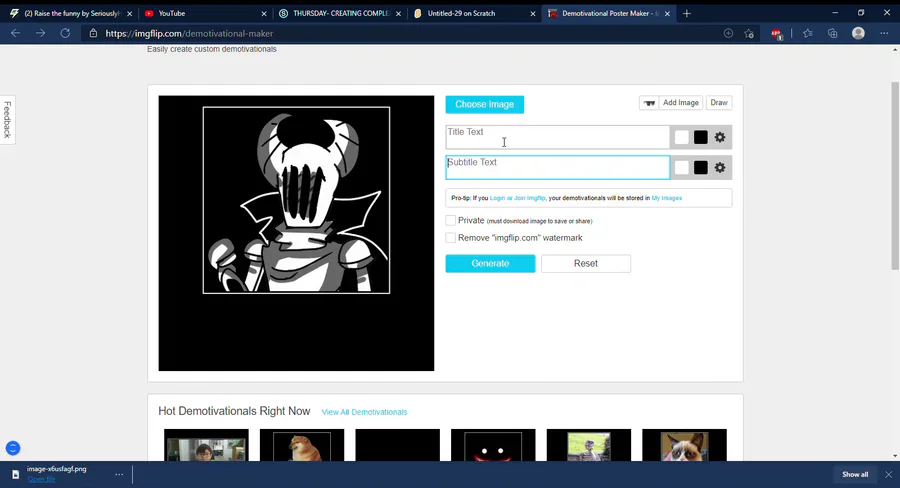Screen dimensions: 900x488
Task: Switch to THURSDAY- CREATING tab
Action: pyautogui.click(x=339, y=13)
